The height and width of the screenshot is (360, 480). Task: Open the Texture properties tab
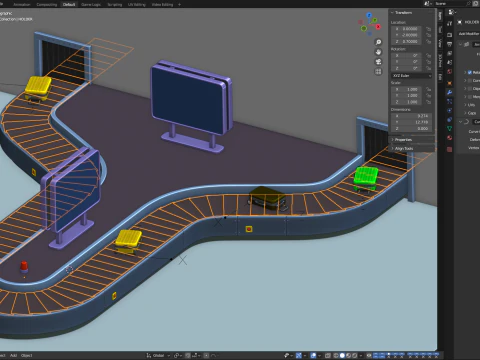click(449, 149)
